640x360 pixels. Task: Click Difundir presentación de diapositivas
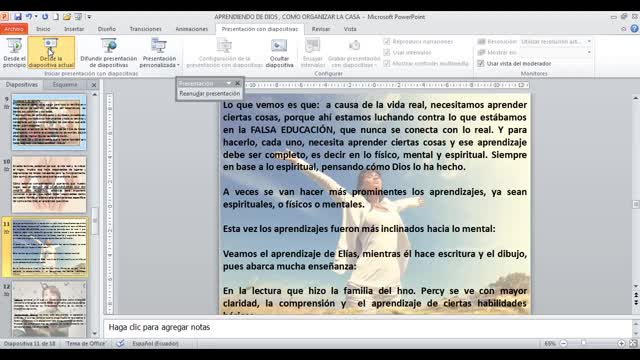click(x=109, y=52)
